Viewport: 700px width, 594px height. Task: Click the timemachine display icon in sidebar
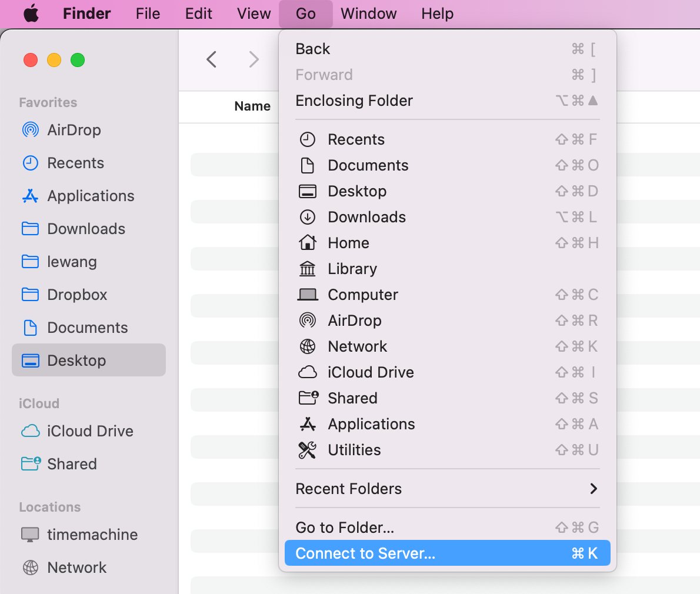point(31,534)
